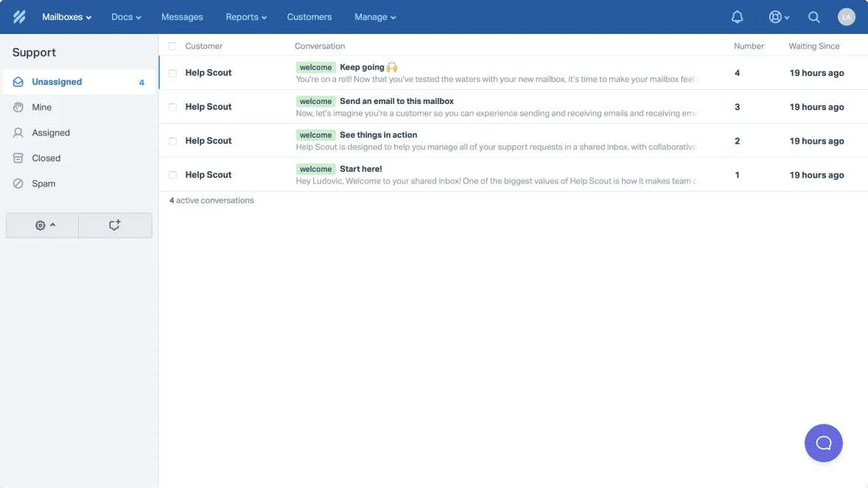Go to Customers page
Viewport: 868px width, 488px height.
pyautogui.click(x=309, y=17)
